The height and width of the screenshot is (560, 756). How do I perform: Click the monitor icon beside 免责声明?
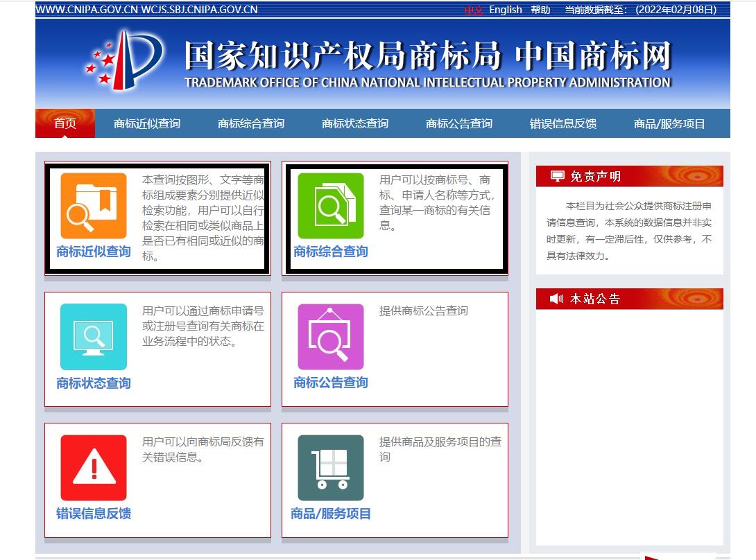tap(558, 176)
